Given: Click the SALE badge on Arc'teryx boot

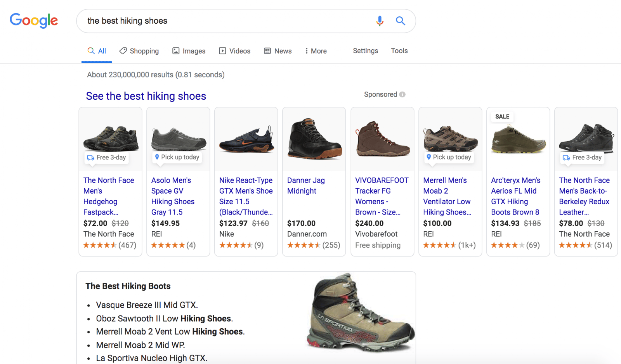Looking at the screenshot, I should click(502, 116).
